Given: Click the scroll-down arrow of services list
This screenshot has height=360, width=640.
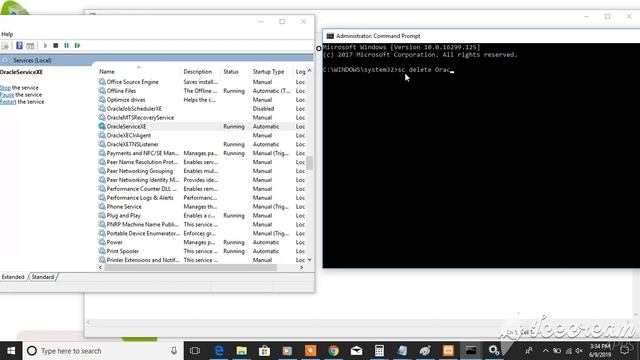Looking at the screenshot, I should [309, 260].
